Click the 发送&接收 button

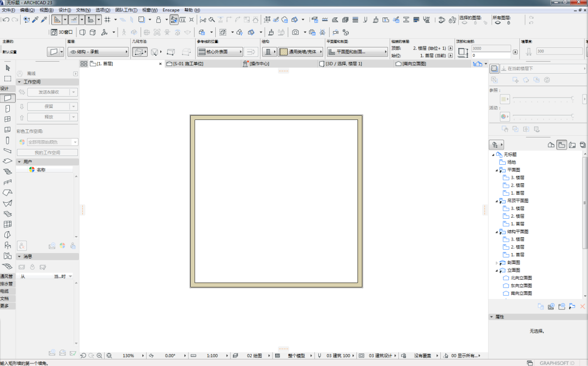49,92
